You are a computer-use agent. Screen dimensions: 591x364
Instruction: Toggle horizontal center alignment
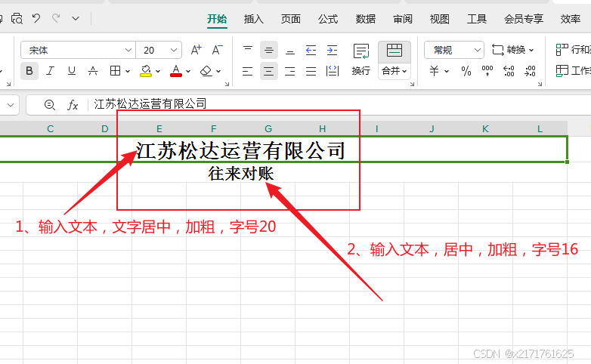(x=269, y=71)
